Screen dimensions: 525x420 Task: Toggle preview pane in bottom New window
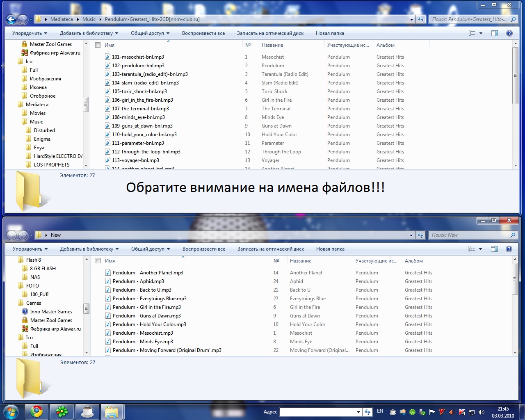pos(494,249)
